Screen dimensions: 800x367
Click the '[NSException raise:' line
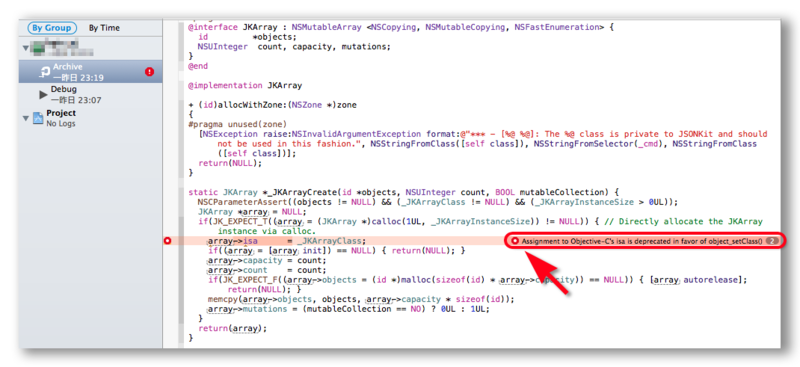(x=483, y=134)
